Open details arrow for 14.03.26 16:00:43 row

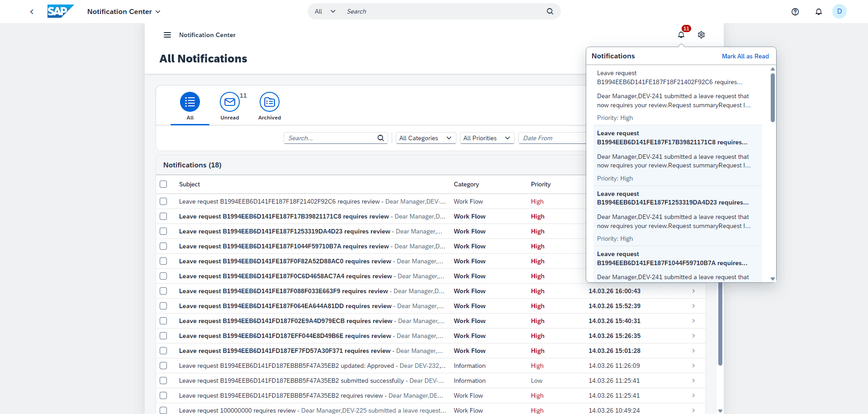693,291
